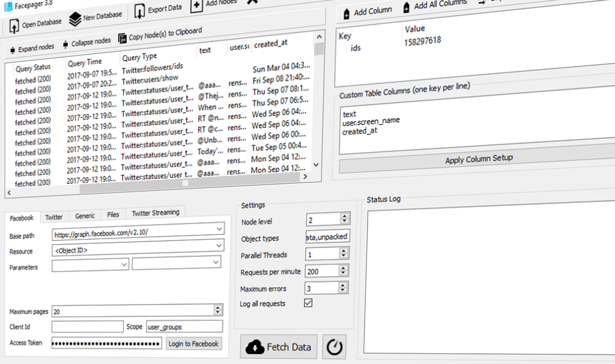Click the Add Column button
The image size is (615, 364).
pyautogui.click(x=368, y=12)
